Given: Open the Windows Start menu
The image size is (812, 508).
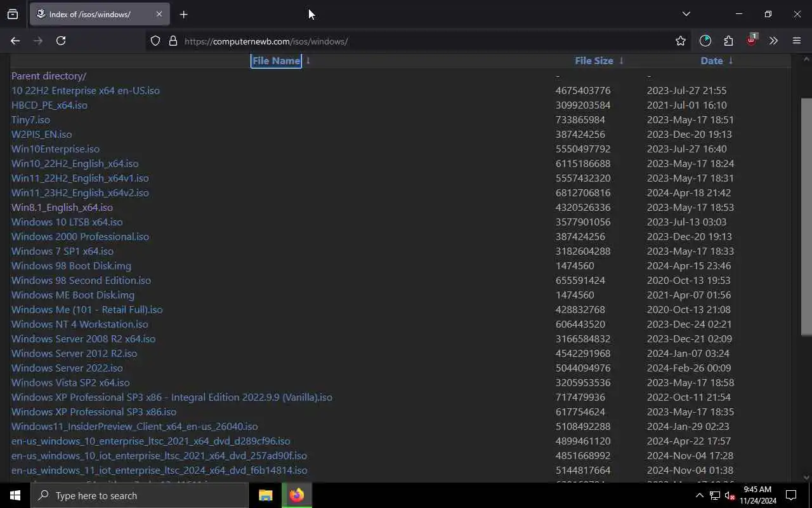Looking at the screenshot, I should tap(15, 495).
